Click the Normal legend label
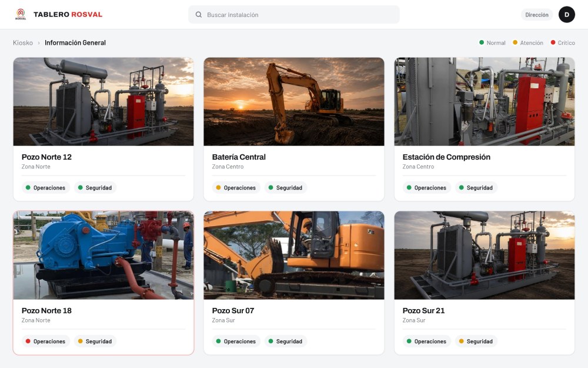This screenshot has height=368, width=588. coord(496,43)
